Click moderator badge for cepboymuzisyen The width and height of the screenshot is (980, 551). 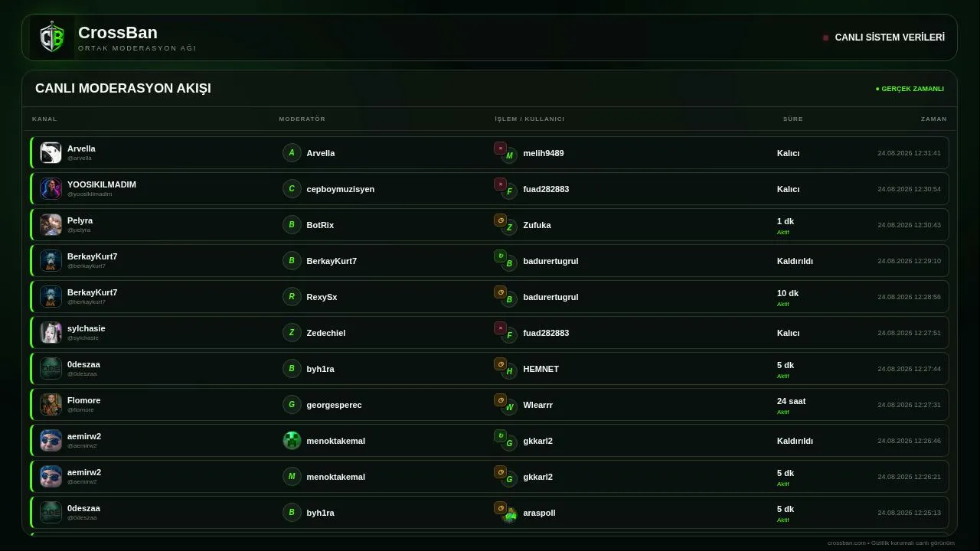(292, 188)
